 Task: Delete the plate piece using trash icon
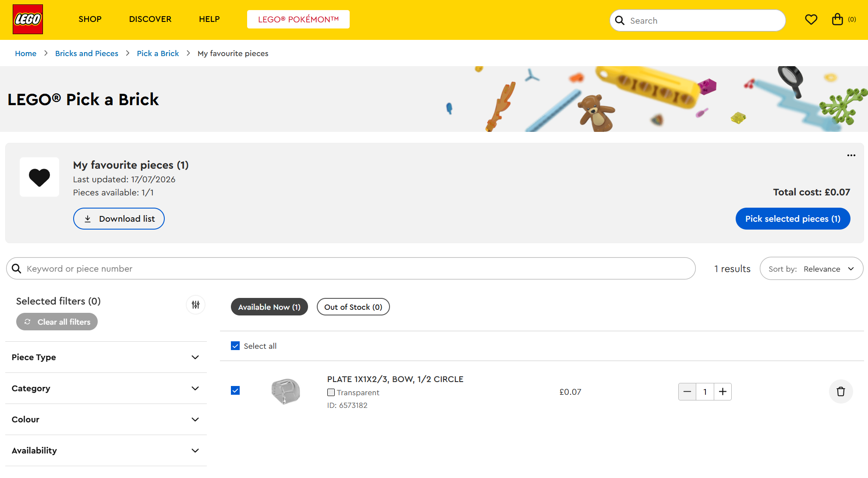pos(841,391)
